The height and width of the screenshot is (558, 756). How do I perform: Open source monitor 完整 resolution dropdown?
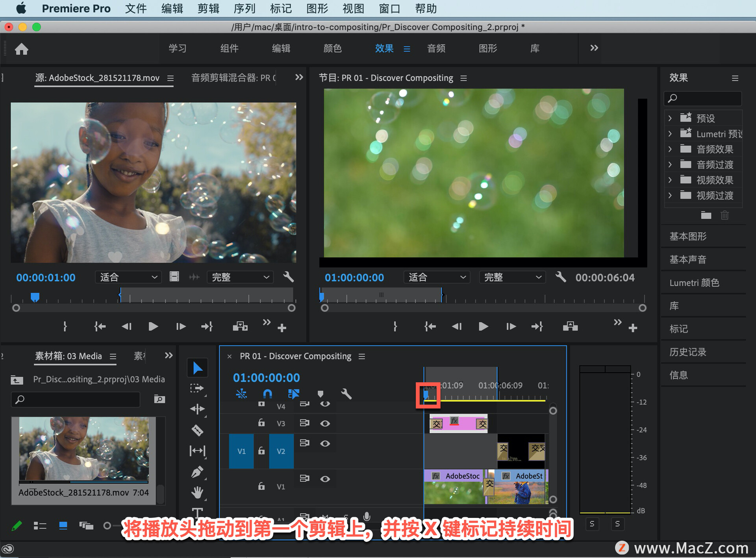(240, 277)
